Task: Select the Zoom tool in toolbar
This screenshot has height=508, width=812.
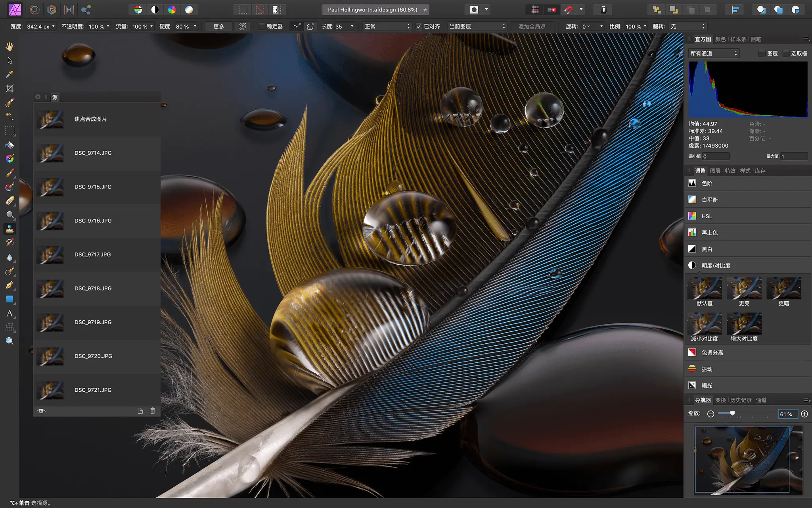Action: (10, 341)
